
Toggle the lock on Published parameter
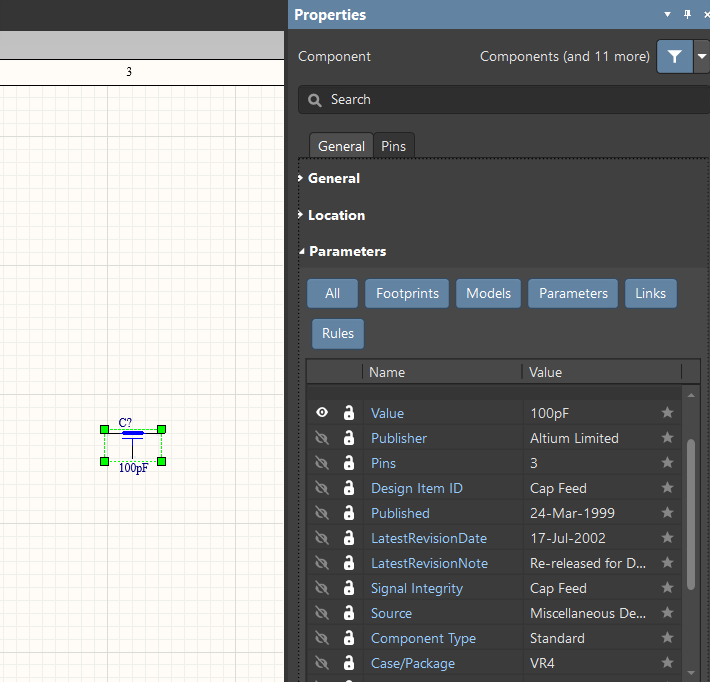tap(349, 512)
